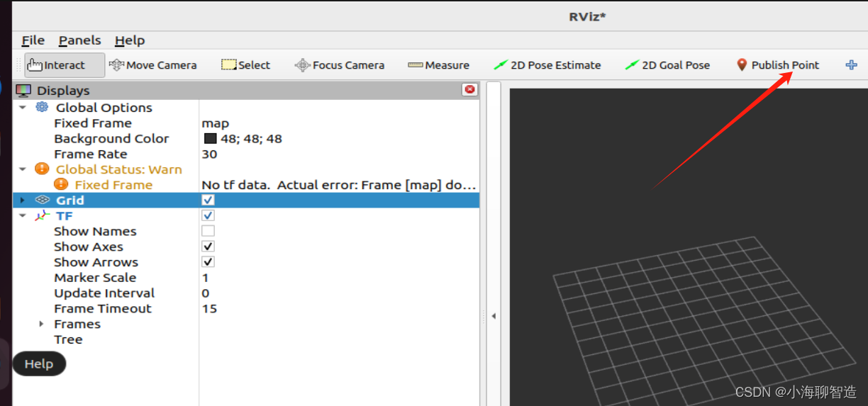Viewport: 868px width, 406px height.
Task: Click the Show Names label
Action: [x=95, y=231]
